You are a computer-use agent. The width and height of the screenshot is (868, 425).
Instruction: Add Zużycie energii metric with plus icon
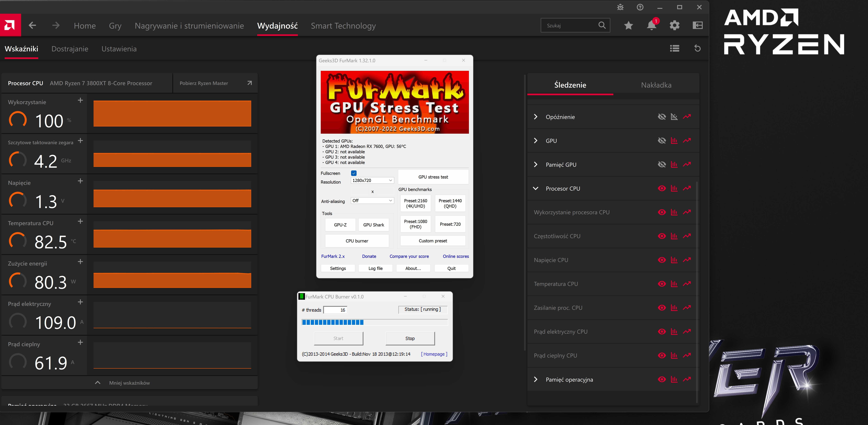(x=80, y=262)
